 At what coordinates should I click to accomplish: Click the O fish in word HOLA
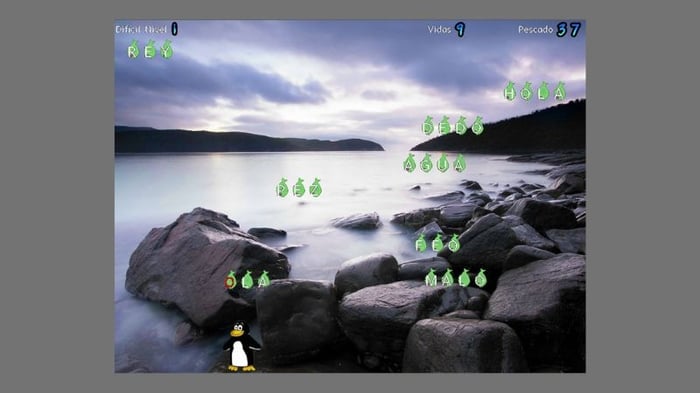click(x=527, y=92)
